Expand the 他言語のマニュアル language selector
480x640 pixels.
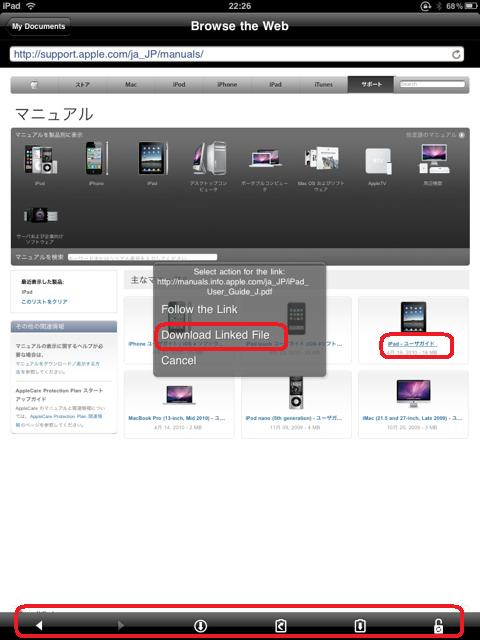coord(435,135)
